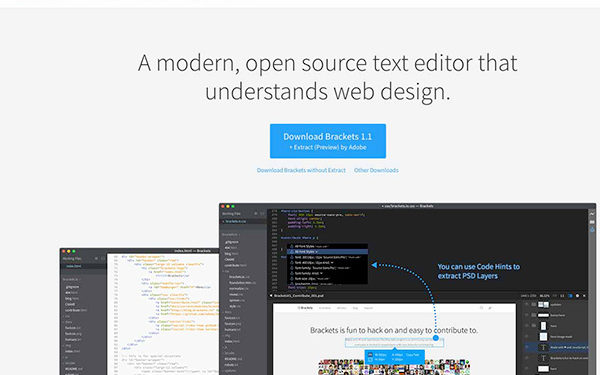The width and height of the screenshot is (600, 375).
Task: Click split view icon beside Working Files gear
Action: click(262, 214)
